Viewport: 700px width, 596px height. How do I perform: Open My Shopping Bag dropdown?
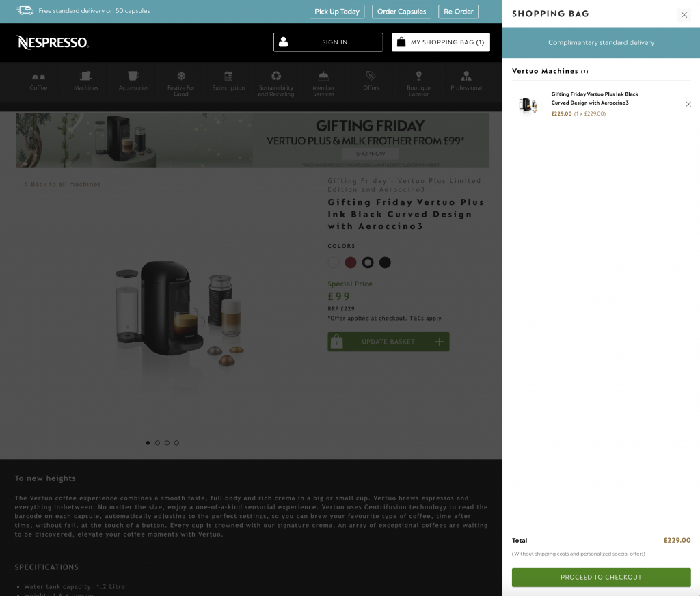pyautogui.click(x=440, y=42)
